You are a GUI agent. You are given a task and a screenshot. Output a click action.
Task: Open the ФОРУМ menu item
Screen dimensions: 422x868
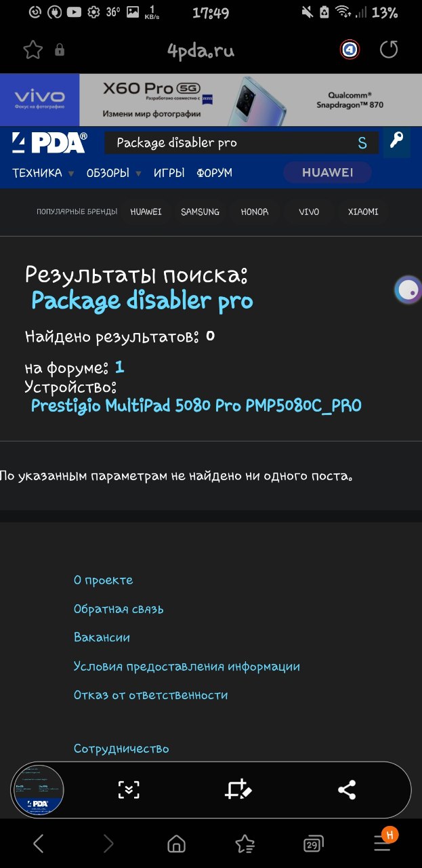[x=214, y=173]
